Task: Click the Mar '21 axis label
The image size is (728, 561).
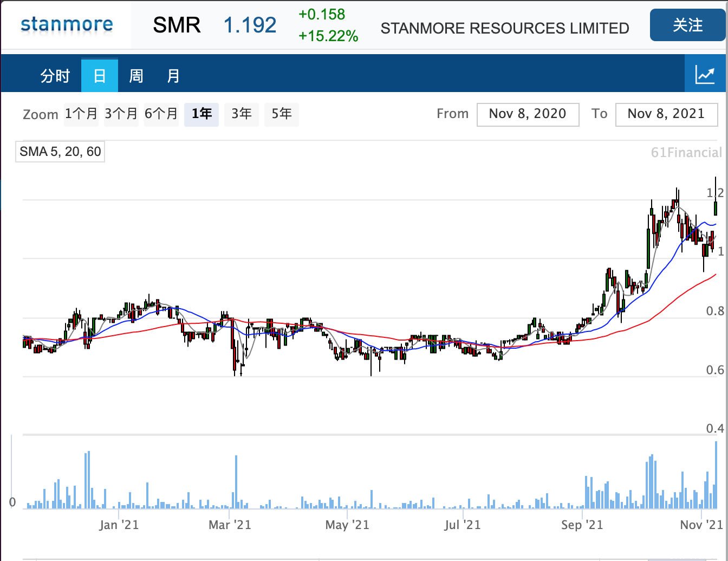Action: click(230, 525)
